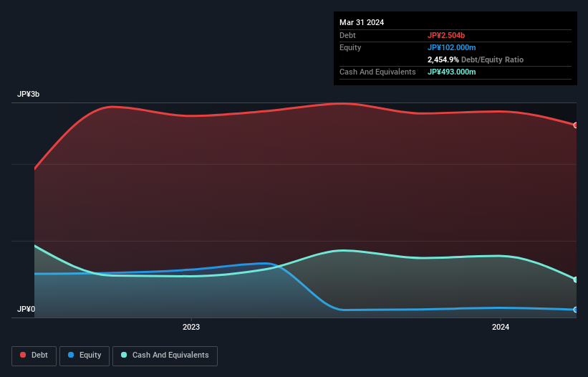
Task: Click the JP¥102.000m equity value
Action: coord(451,47)
